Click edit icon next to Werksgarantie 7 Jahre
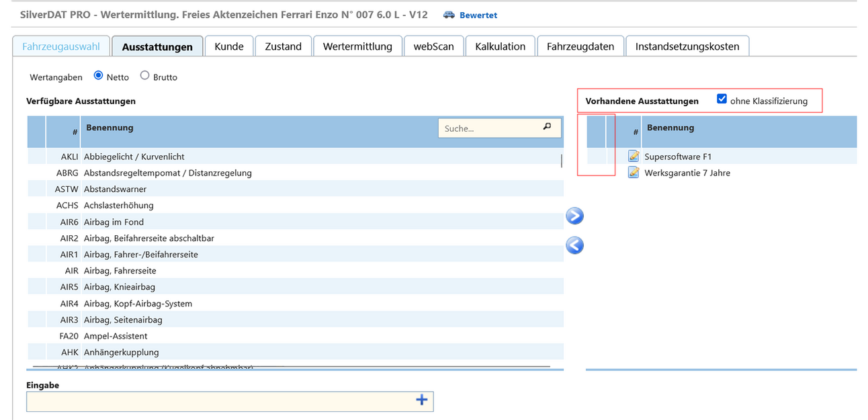The width and height of the screenshot is (868, 420). pos(634,173)
